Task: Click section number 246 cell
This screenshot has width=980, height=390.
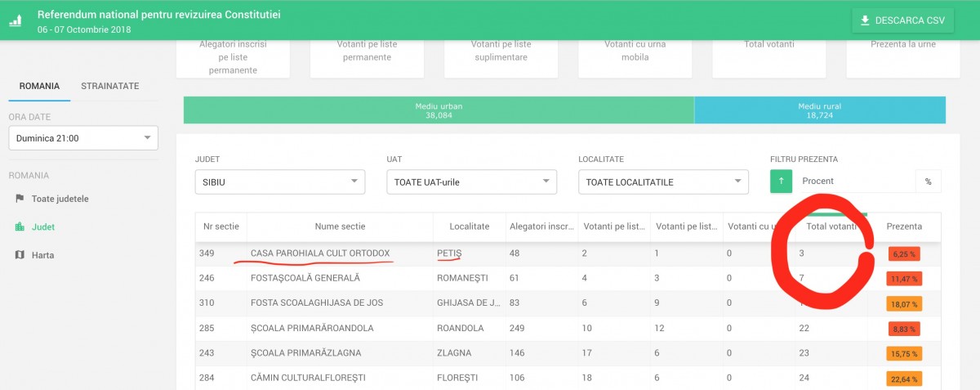Action: click(x=206, y=278)
